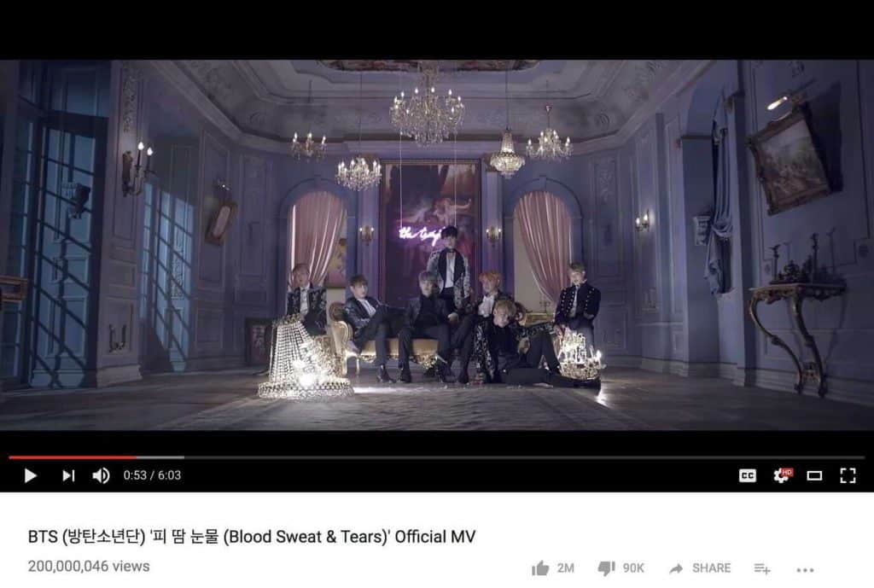Open the three-dot more actions menu
This screenshot has width=874, height=588.
[805, 569]
